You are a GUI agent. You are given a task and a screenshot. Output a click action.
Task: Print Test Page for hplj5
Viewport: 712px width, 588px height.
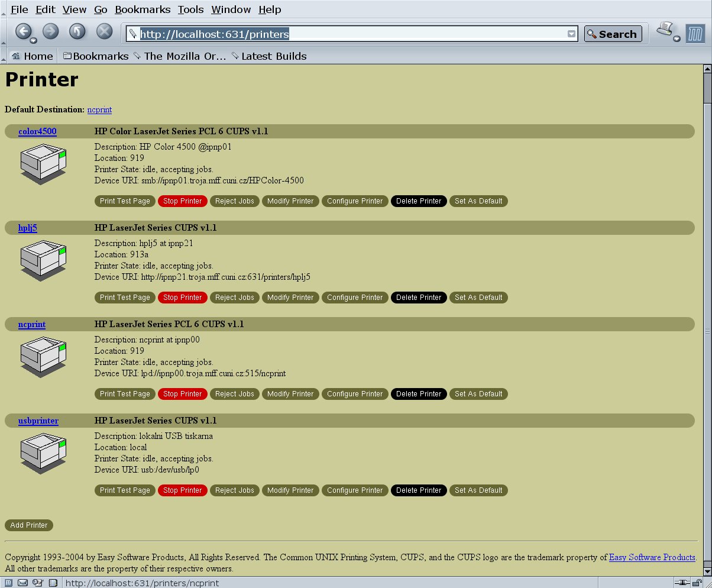pyautogui.click(x=125, y=298)
